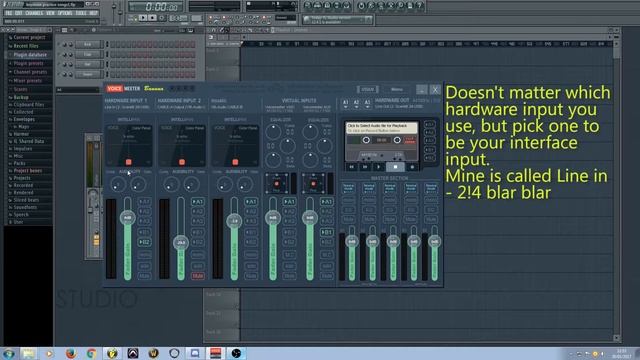The width and height of the screenshot is (640, 360).
Task: Toggle B1 on Voicemeeter AUX virtual input
Action: [x=327, y=232]
